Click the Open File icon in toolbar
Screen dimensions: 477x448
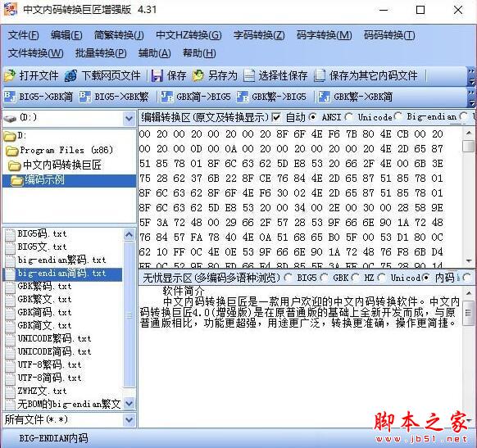pos(10,75)
